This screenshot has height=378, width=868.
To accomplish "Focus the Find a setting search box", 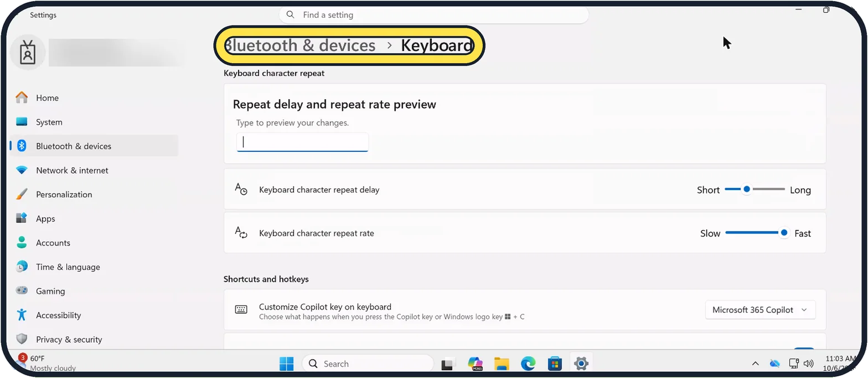I will [433, 15].
